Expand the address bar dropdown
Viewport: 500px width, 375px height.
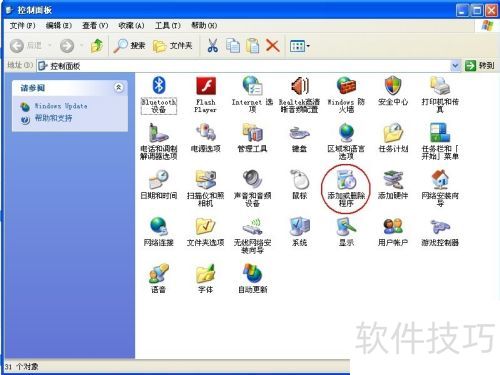(455, 66)
